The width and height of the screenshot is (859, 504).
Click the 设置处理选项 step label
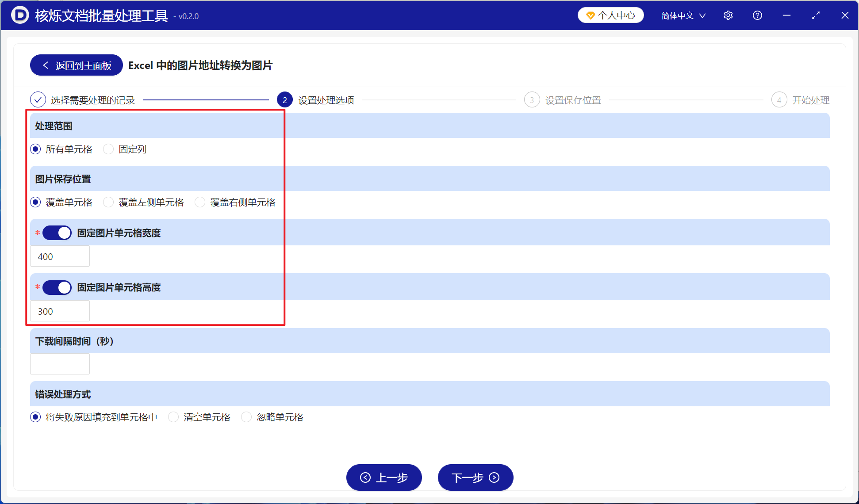click(326, 100)
